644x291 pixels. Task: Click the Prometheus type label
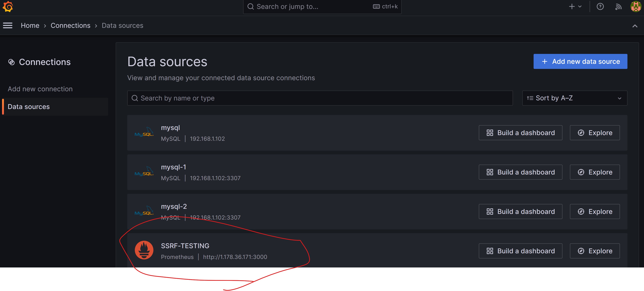click(x=177, y=257)
